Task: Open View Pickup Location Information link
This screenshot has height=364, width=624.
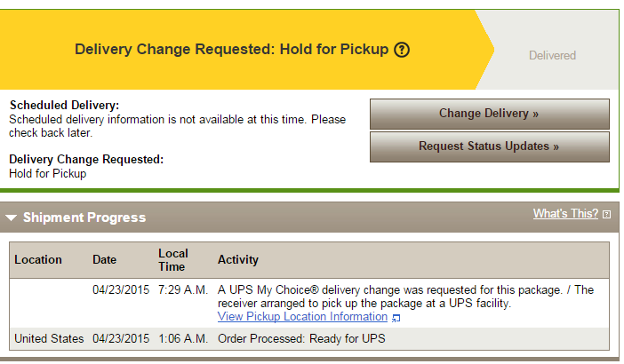Action: pos(302,317)
